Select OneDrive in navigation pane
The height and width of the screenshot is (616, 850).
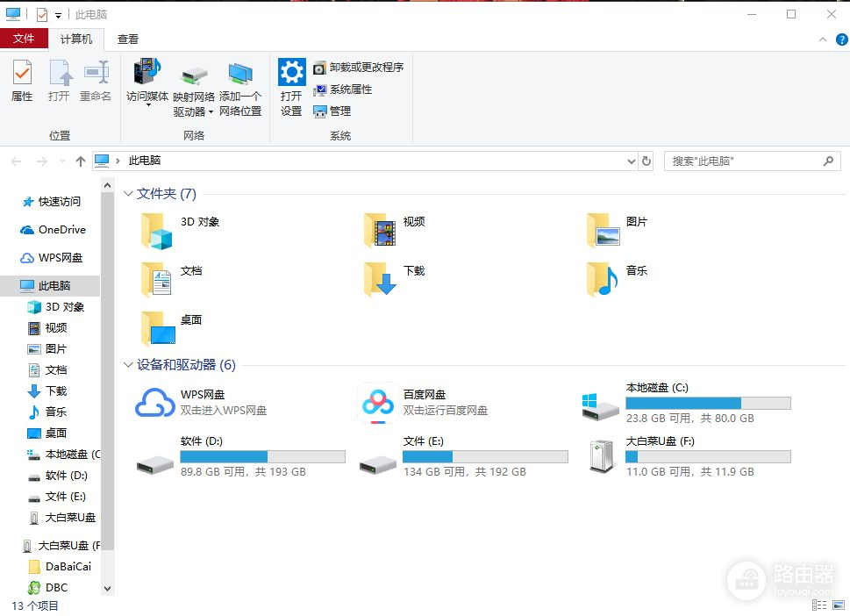pos(54,230)
